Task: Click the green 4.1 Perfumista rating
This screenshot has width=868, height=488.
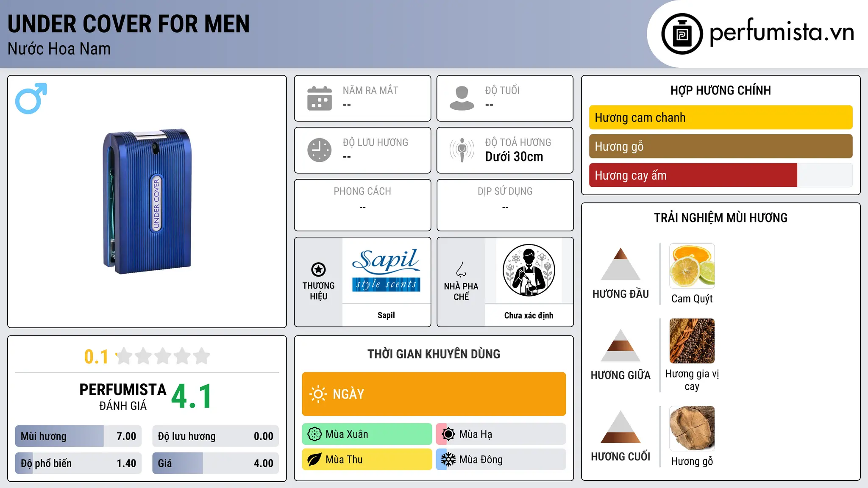Action: [192, 396]
